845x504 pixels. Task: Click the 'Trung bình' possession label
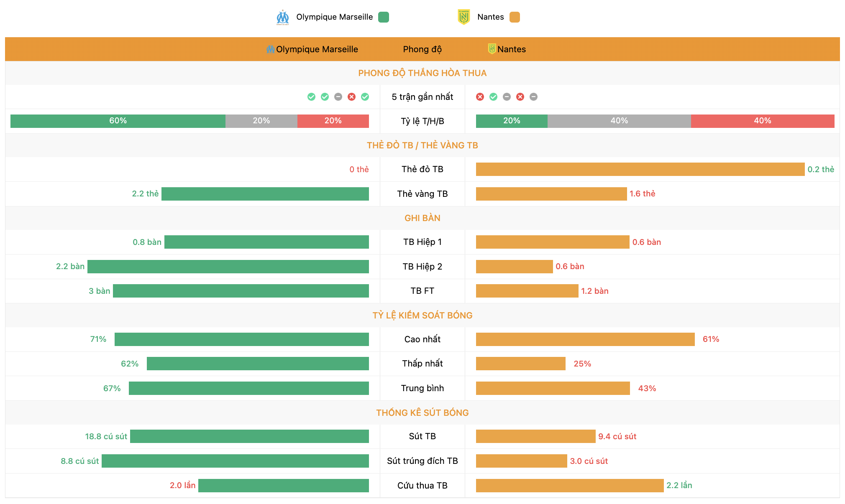(422, 388)
